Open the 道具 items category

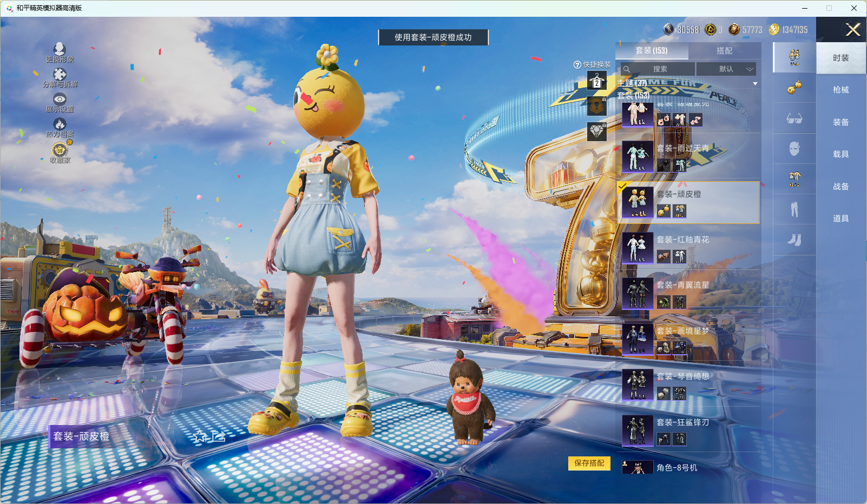pos(841,218)
